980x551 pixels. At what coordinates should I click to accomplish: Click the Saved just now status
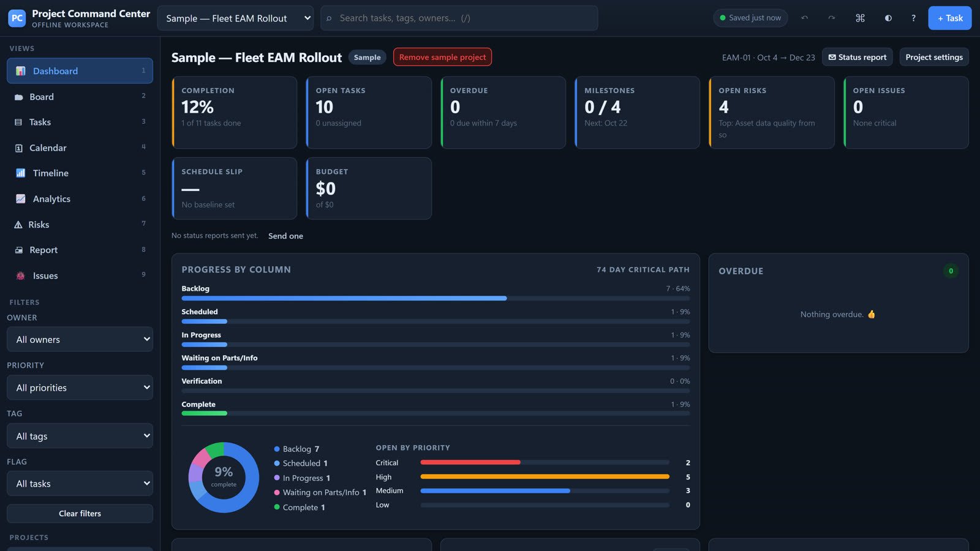750,18
